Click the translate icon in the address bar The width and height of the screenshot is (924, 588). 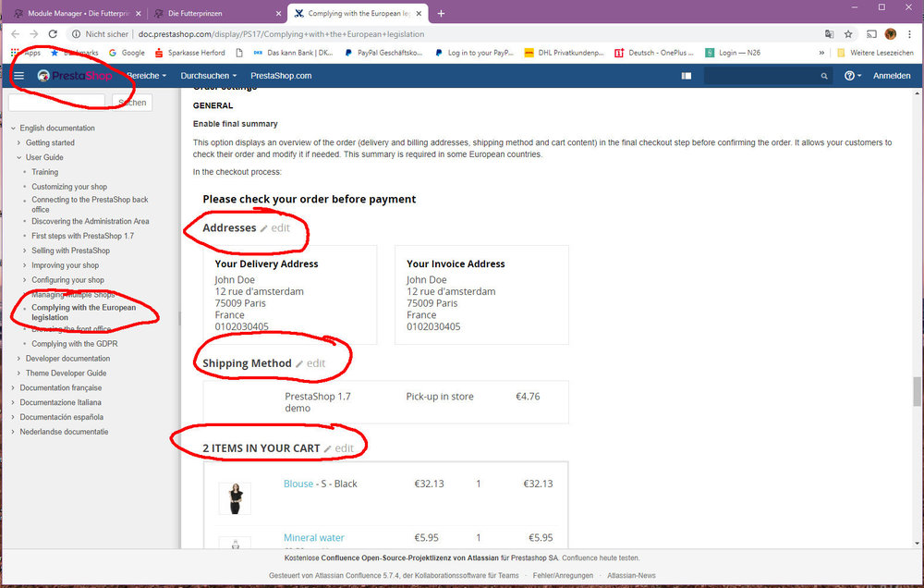click(829, 33)
